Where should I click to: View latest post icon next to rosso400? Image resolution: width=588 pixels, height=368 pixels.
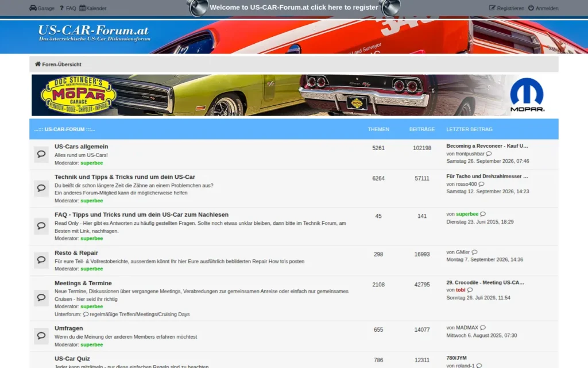point(481,184)
